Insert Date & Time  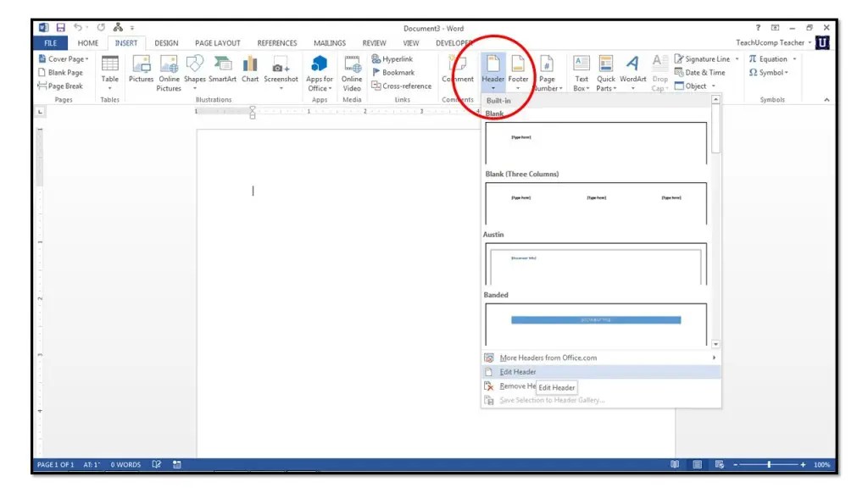[x=699, y=73]
